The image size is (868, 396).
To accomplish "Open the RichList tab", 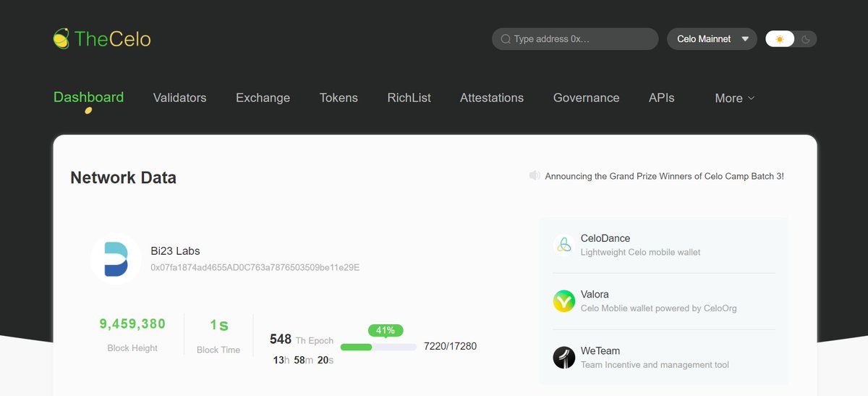I will click(409, 98).
